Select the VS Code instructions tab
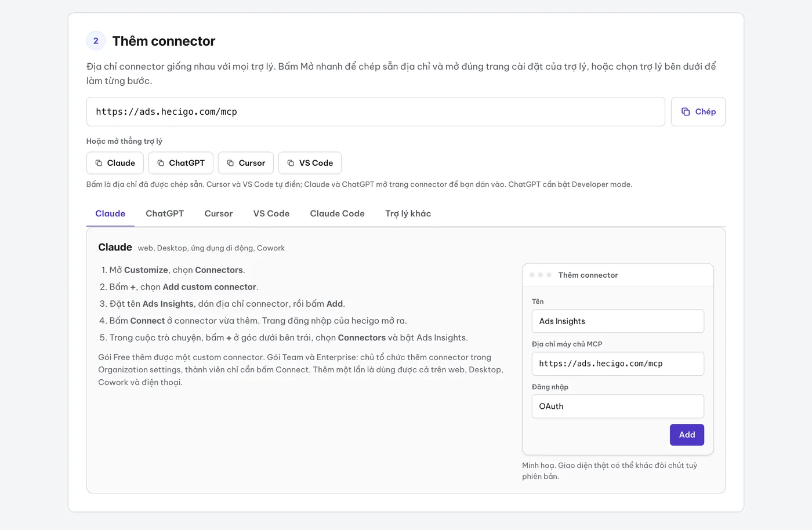812x530 pixels. click(x=271, y=213)
